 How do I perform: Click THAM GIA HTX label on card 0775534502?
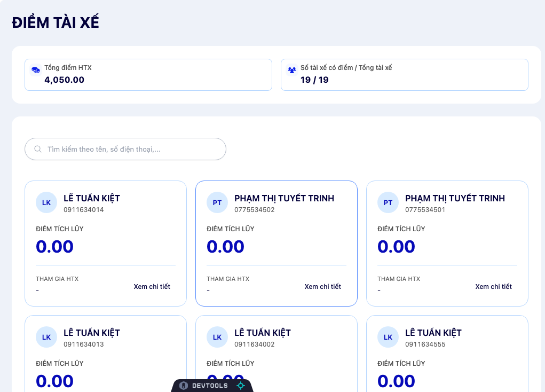(x=228, y=279)
